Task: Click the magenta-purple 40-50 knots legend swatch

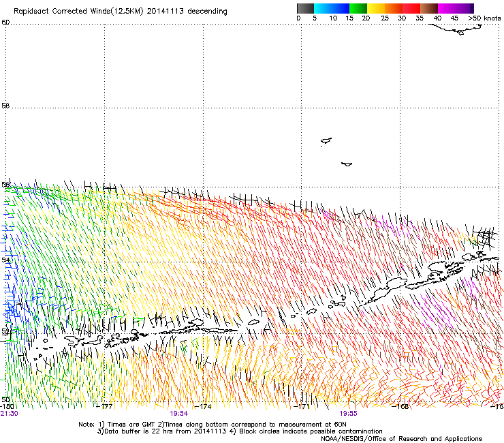Action: [x=456, y=8]
